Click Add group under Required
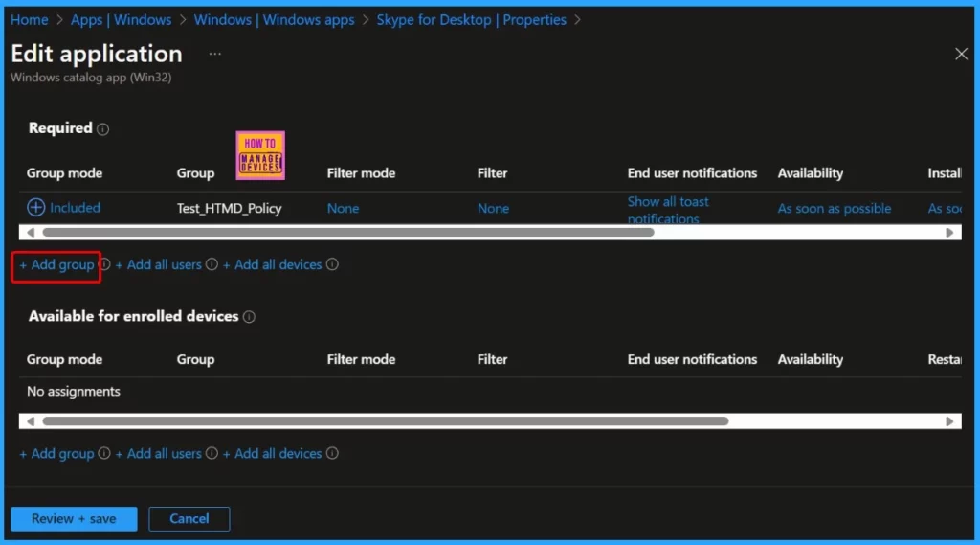 pos(56,264)
